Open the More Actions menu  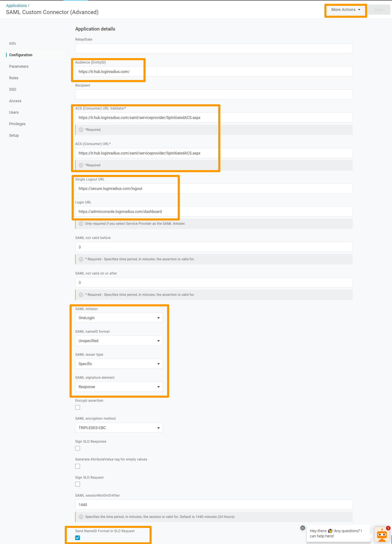point(345,10)
